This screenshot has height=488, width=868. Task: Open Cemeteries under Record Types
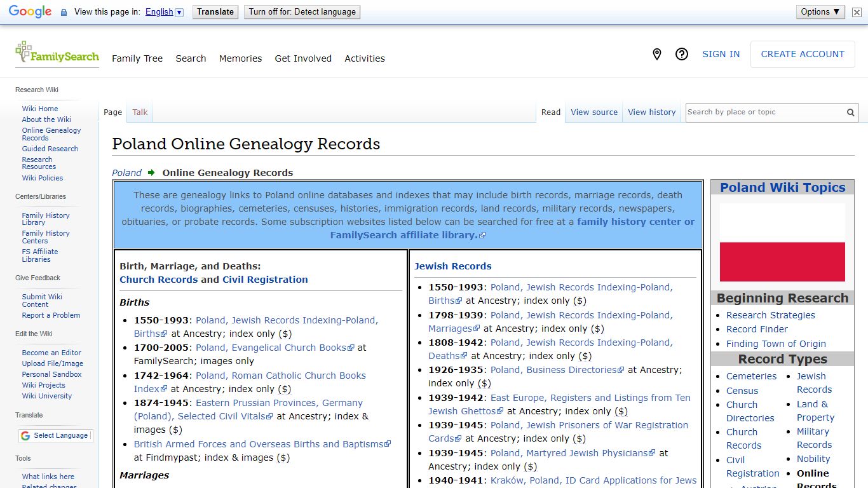tap(751, 376)
